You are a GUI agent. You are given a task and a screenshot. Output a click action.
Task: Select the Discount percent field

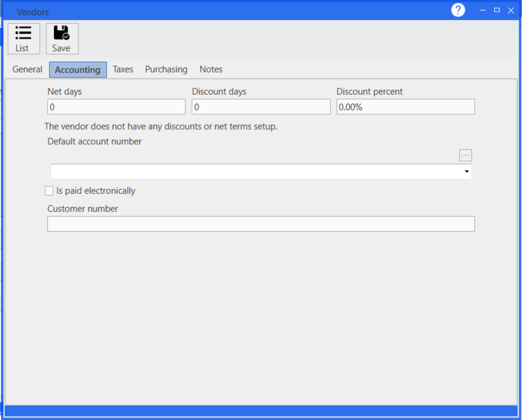click(x=406, y=107)
